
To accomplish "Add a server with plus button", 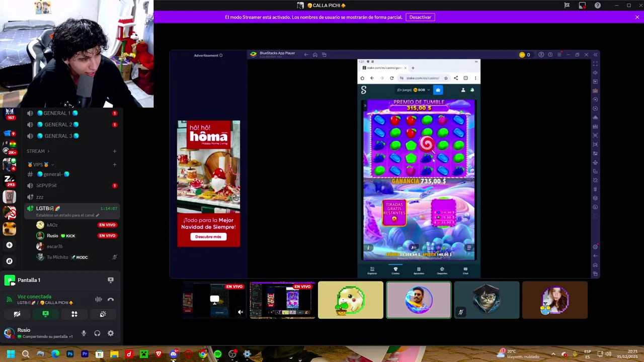I will pos(9,245).
